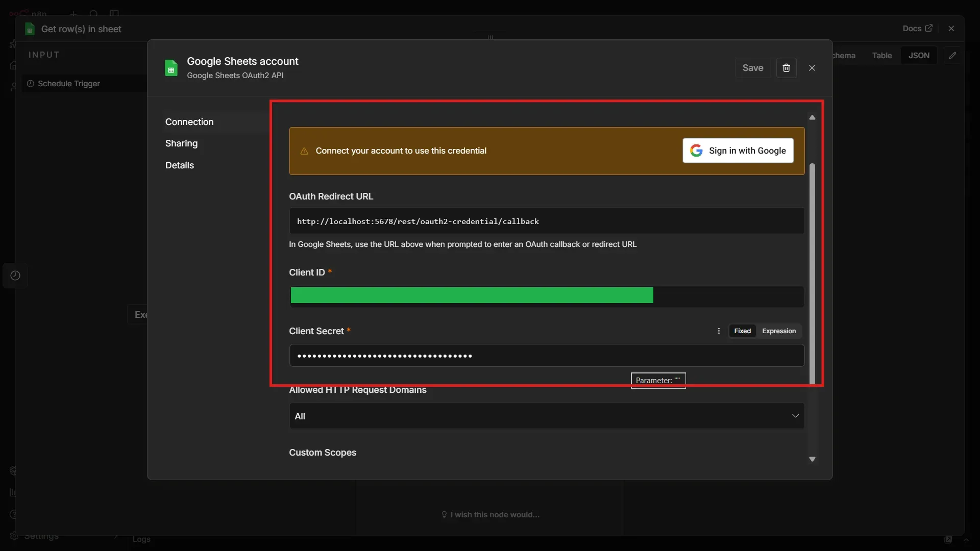Click the dialog vertical scrollbar thumb
Screen dimensions: 980x551
(812, 273)
